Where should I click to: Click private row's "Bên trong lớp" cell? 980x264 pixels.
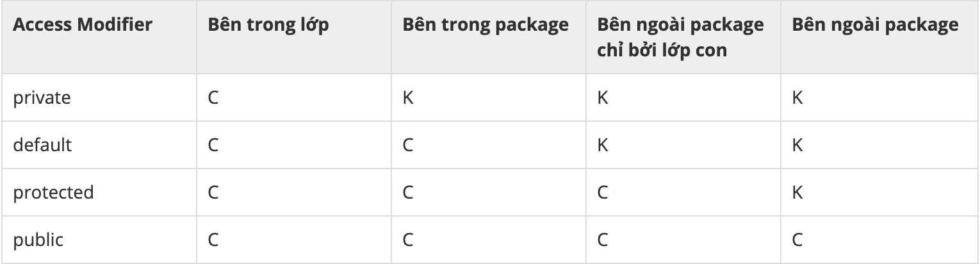pyautogui.click(x=213, y=98)
